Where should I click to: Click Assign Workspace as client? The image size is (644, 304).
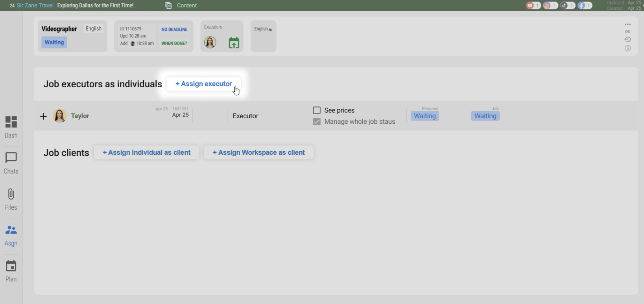point(259,152)
